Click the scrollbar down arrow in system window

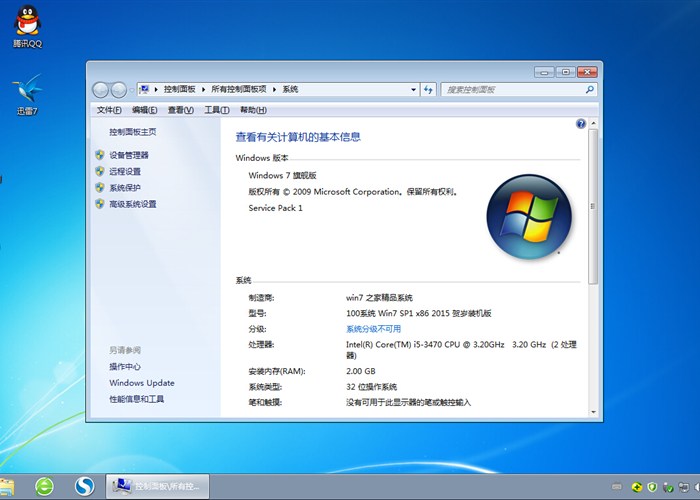594,410
